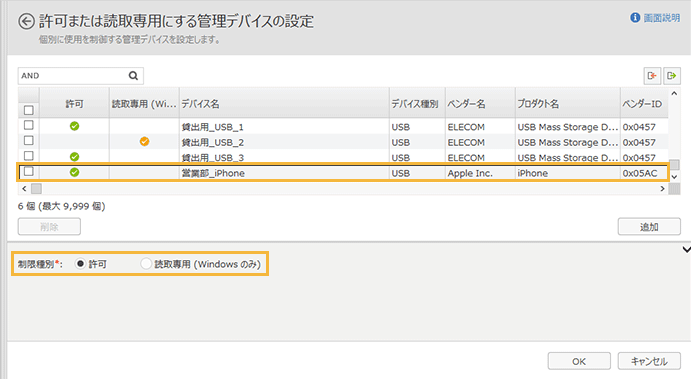Image resolution: width=691 pixels, height=379 pixels.
Task: Click the blue info icon beside 画面説明
Action: click(x=635, y=18)
